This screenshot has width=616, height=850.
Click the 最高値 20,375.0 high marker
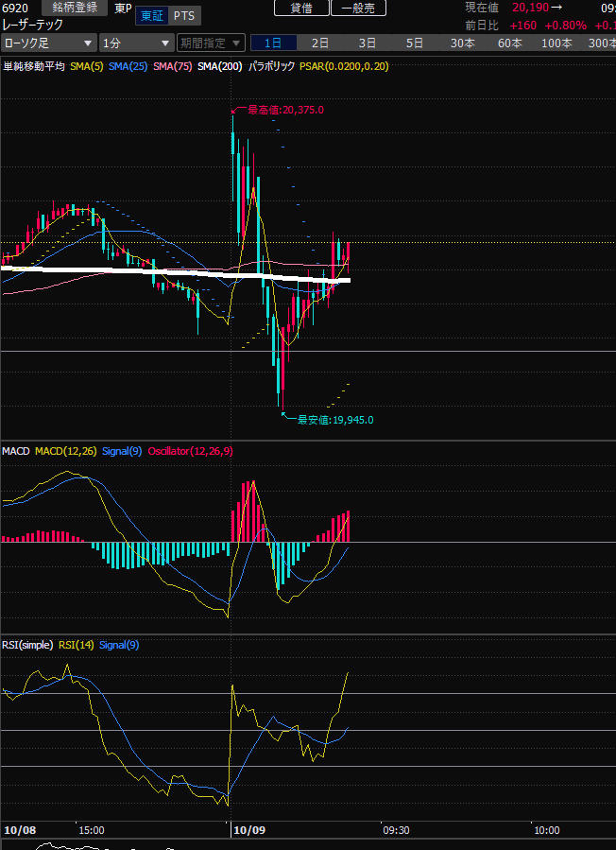tap(284, 110)
